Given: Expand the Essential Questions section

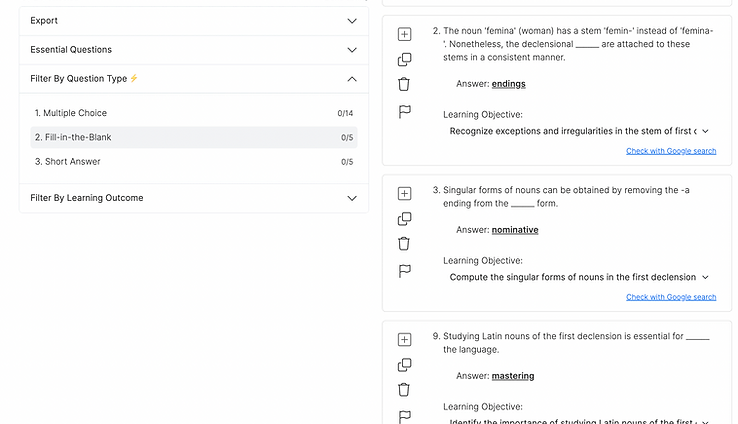Looking at the screenshot, I should click(194, 50).
